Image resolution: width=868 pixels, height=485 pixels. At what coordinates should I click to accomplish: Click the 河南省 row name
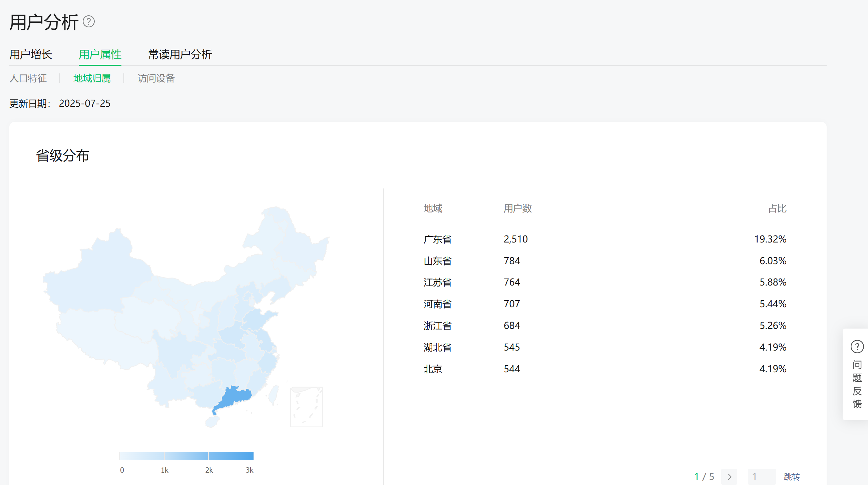pos(437,304)
